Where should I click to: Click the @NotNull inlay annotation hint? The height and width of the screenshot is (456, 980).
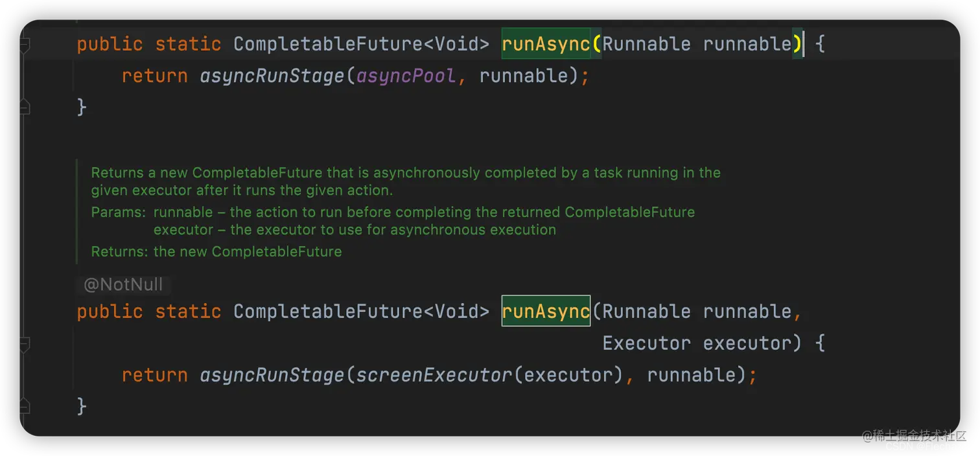pos(124,284)
